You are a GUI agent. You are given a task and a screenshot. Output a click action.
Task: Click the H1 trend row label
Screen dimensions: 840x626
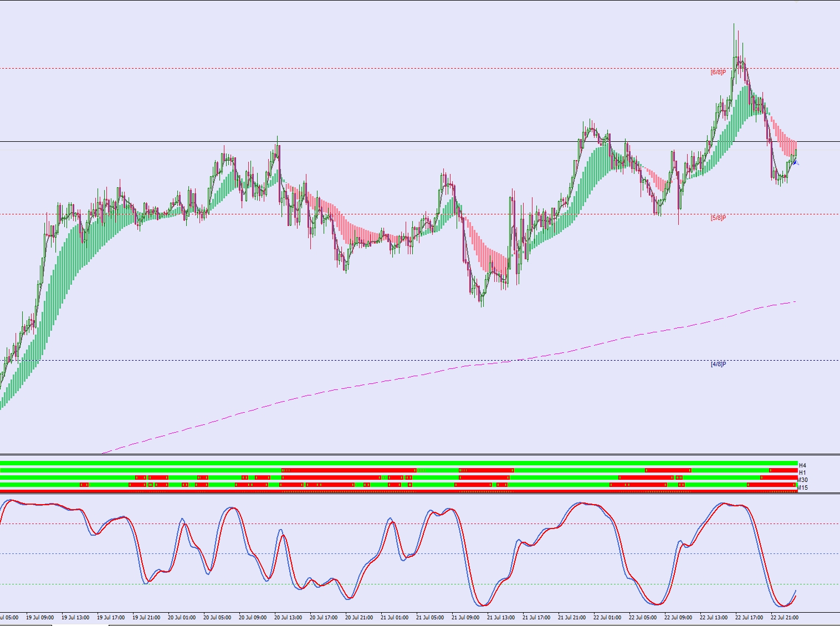click(802, 473)
